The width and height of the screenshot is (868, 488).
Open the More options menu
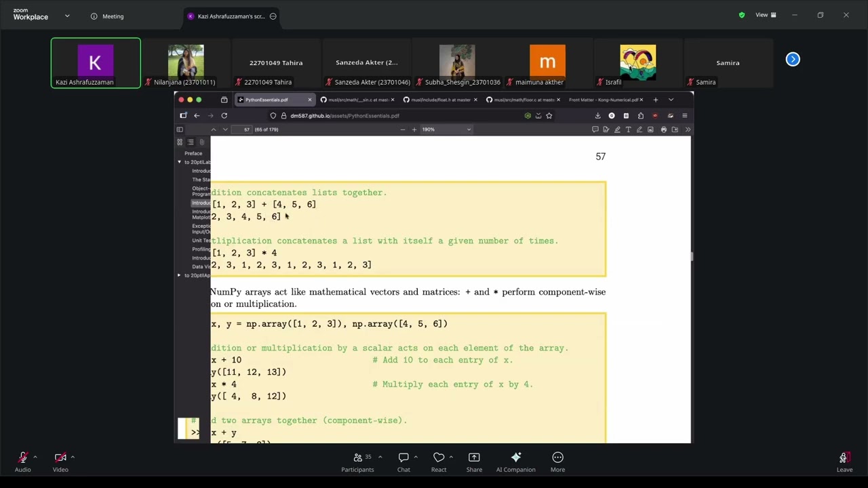click(x=557, y=462)
